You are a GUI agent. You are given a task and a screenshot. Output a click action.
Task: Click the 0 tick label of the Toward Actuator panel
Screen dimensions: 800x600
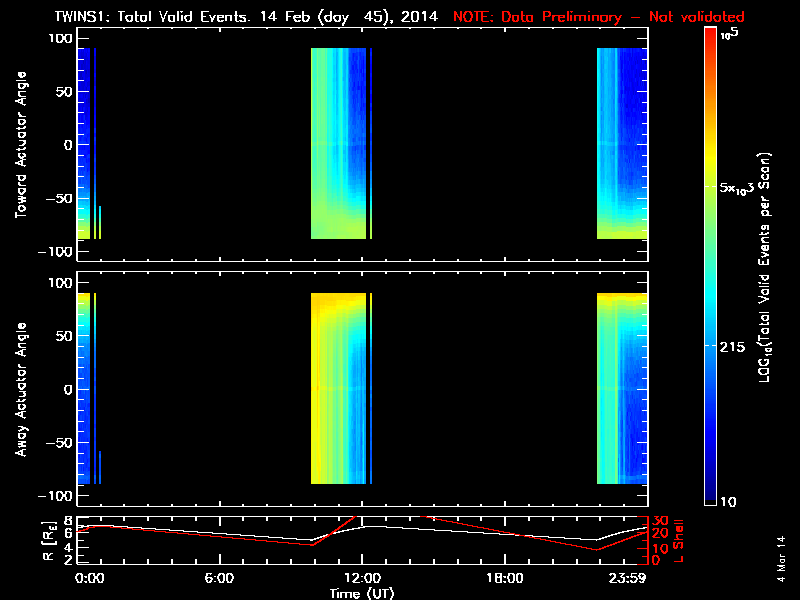click(x=68, y=145)
